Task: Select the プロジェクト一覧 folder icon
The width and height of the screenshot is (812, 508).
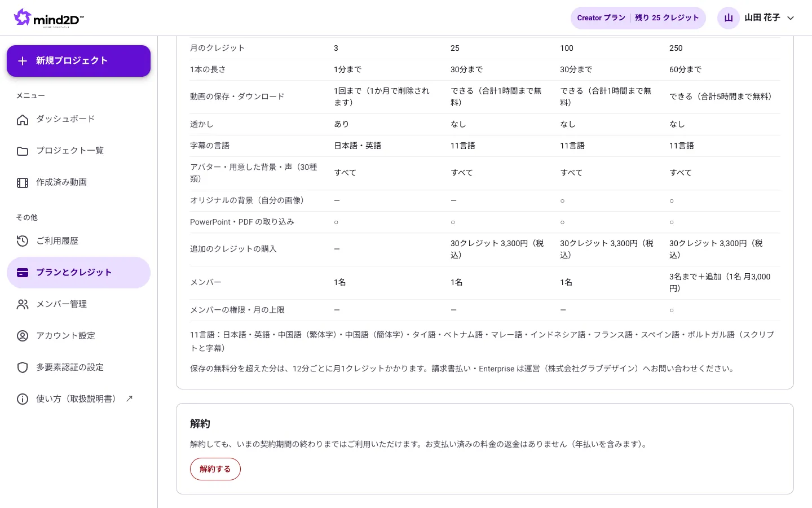Action: [23, 151]
